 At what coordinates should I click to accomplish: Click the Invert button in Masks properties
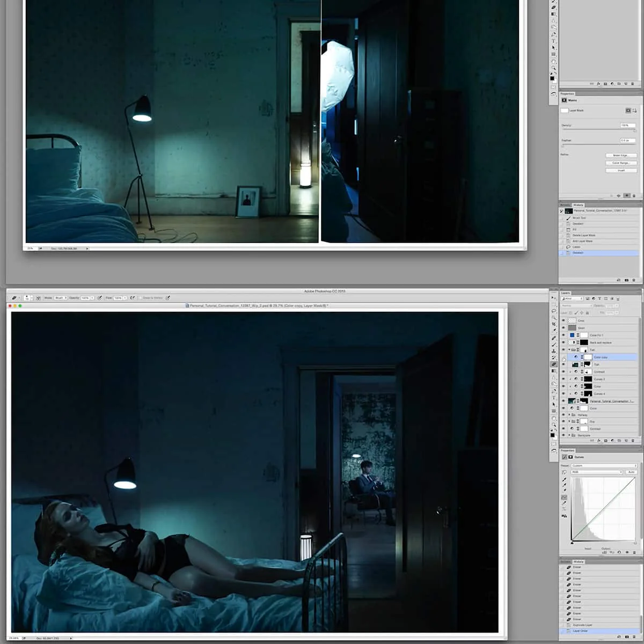(621, 171)
